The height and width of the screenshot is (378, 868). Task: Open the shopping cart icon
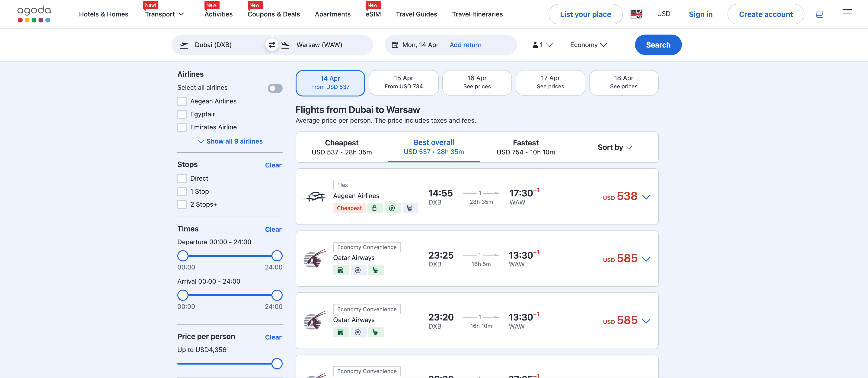[x=818, y=14]
